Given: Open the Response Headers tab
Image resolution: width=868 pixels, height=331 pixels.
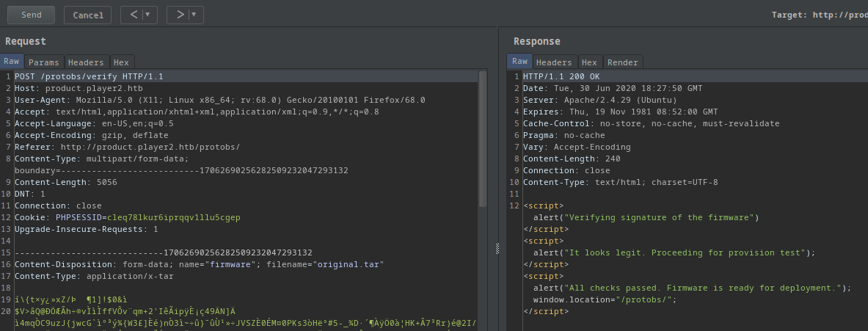Looking at the screenshot, I should [x=554, y=62].
